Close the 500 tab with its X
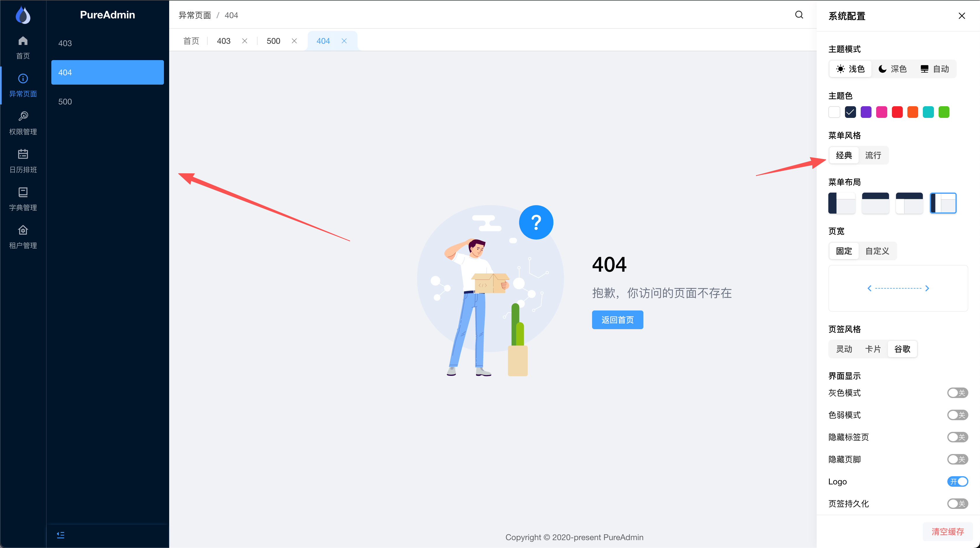 pyautogui.click(x=294, y=41)
